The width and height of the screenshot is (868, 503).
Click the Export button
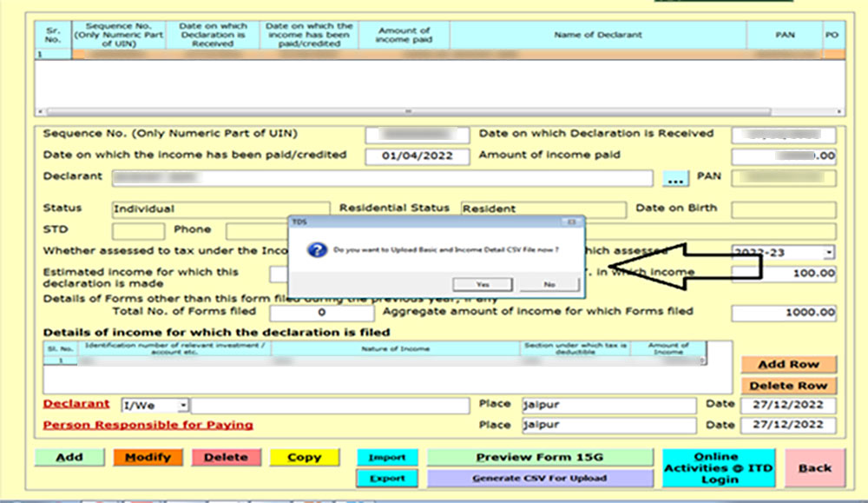(x=386, y=478)
